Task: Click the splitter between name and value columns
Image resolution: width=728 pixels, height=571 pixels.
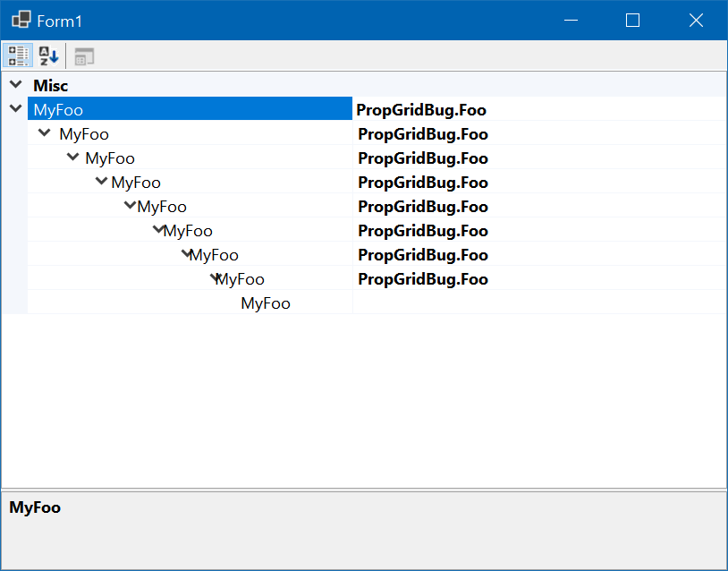Action: (x=352, y=206)
